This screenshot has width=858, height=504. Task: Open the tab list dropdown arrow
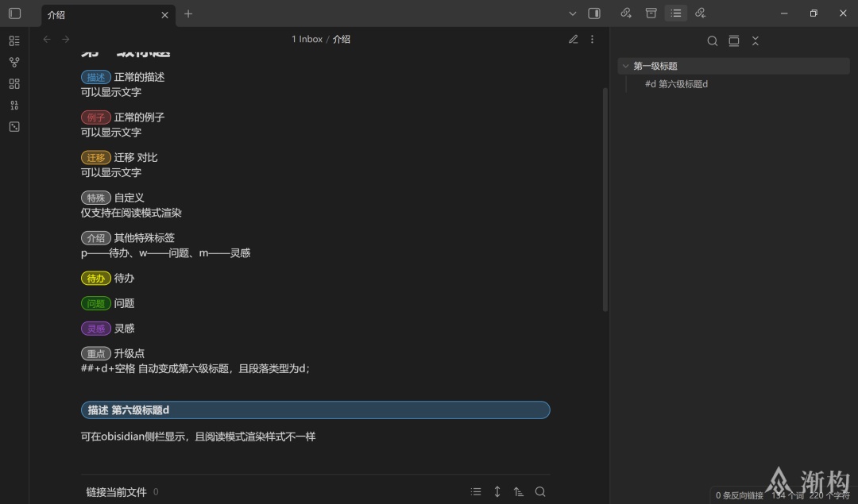click(x=572, y=13)
